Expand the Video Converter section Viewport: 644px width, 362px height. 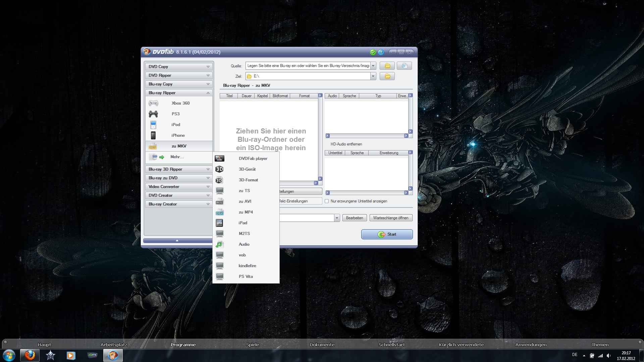[x=179, y=187]
